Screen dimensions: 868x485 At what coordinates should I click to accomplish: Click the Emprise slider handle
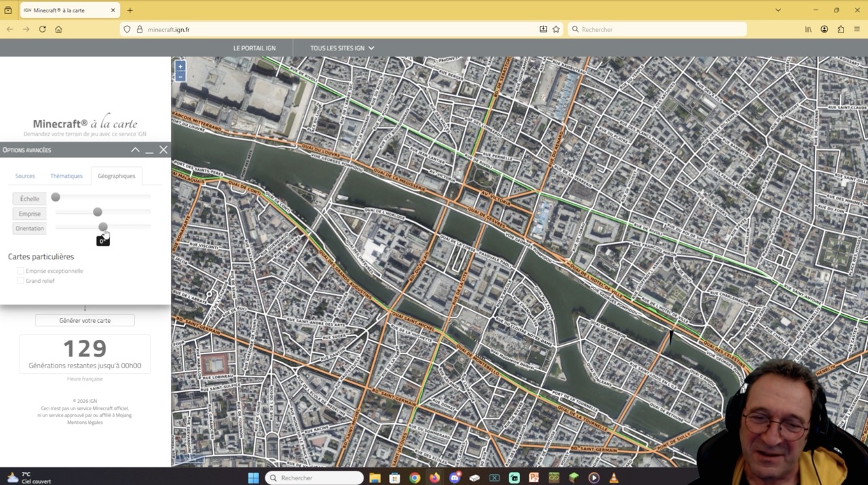pyautogui.click(x=98, y=212)
